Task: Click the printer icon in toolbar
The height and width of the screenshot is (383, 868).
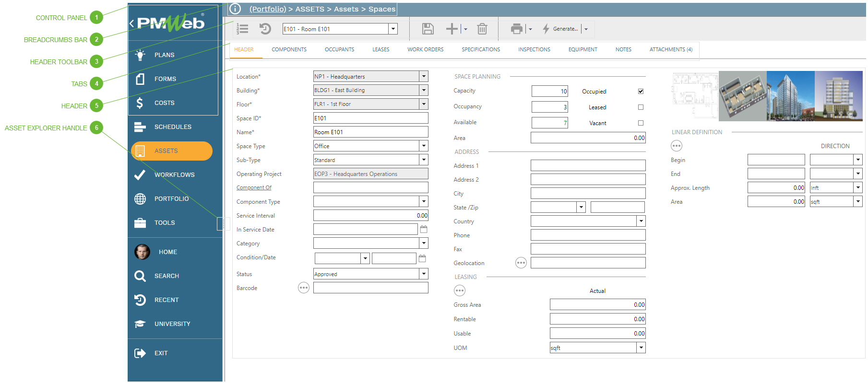Action: (516, 29)
